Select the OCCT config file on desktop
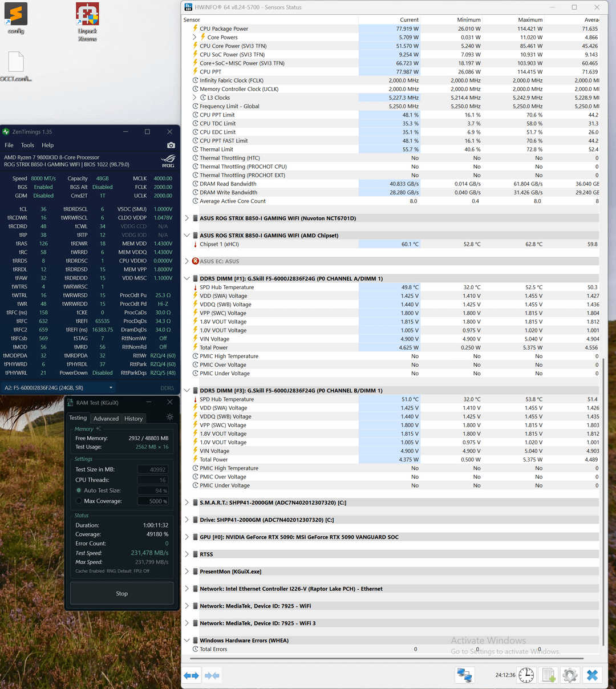 (16, 67)
